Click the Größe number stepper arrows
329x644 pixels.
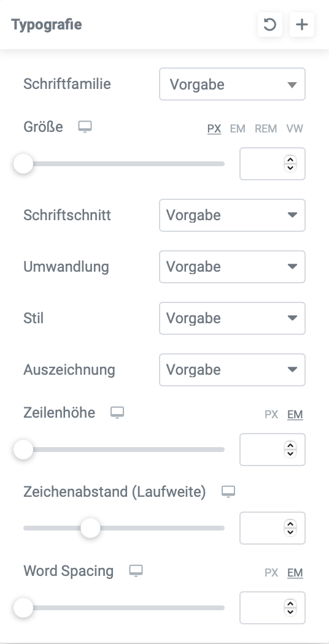[290, 164]
